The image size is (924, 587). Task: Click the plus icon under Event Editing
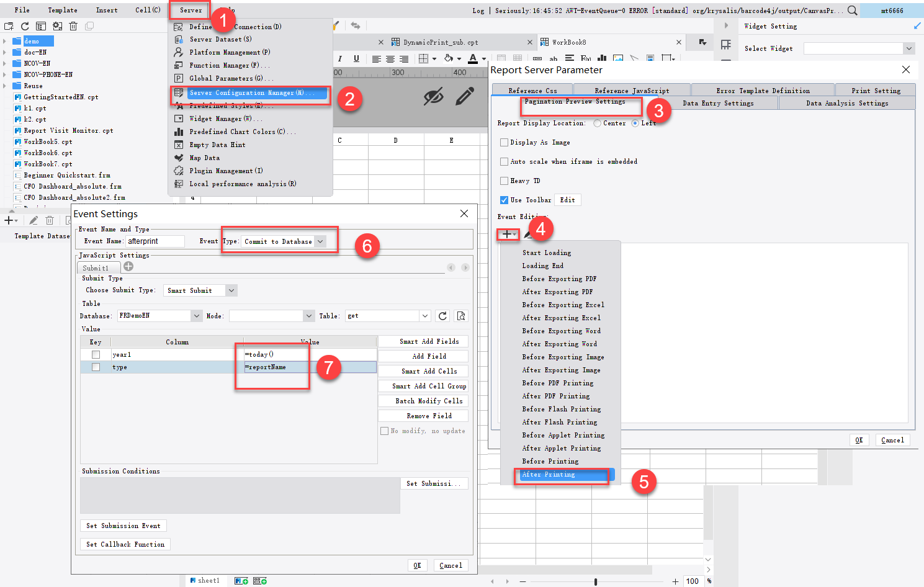coord(508,234)
